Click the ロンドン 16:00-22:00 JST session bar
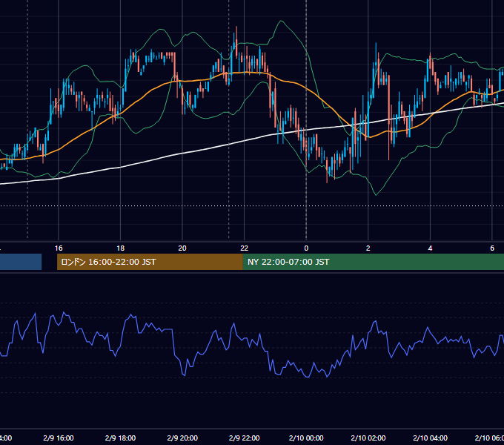This screenshot has height=445, width=504. coord(150,262)
